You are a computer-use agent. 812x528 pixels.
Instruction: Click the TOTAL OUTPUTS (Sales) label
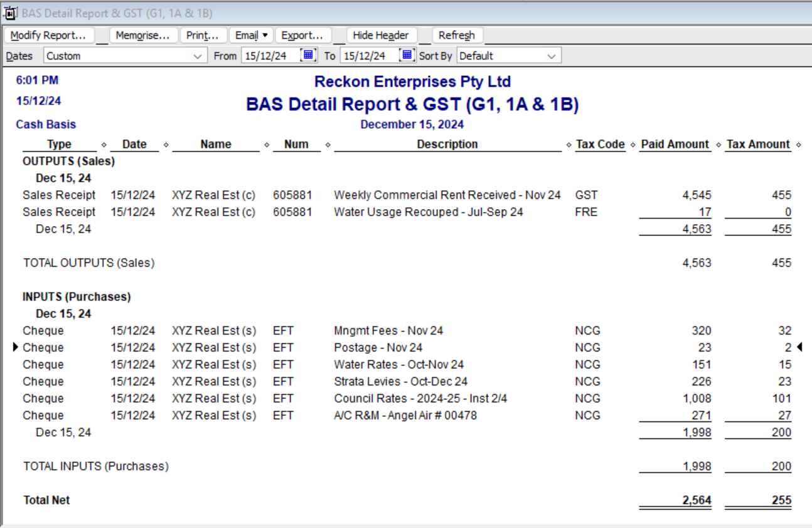tap(88, 263)
